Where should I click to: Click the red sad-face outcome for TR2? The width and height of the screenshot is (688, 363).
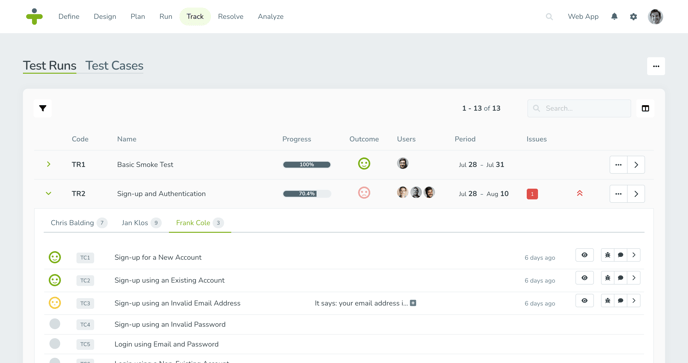[x=364, y=193]
